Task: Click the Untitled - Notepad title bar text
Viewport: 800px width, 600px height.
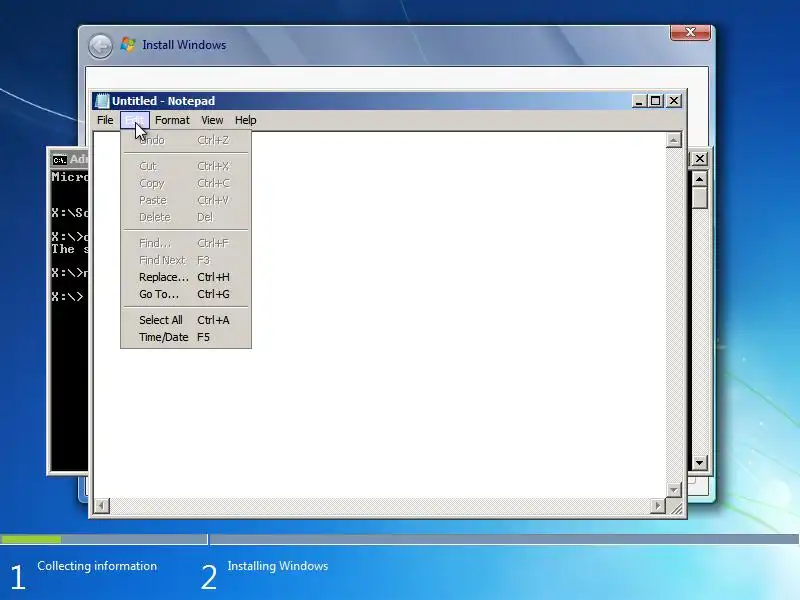Action: pos(163,101)
